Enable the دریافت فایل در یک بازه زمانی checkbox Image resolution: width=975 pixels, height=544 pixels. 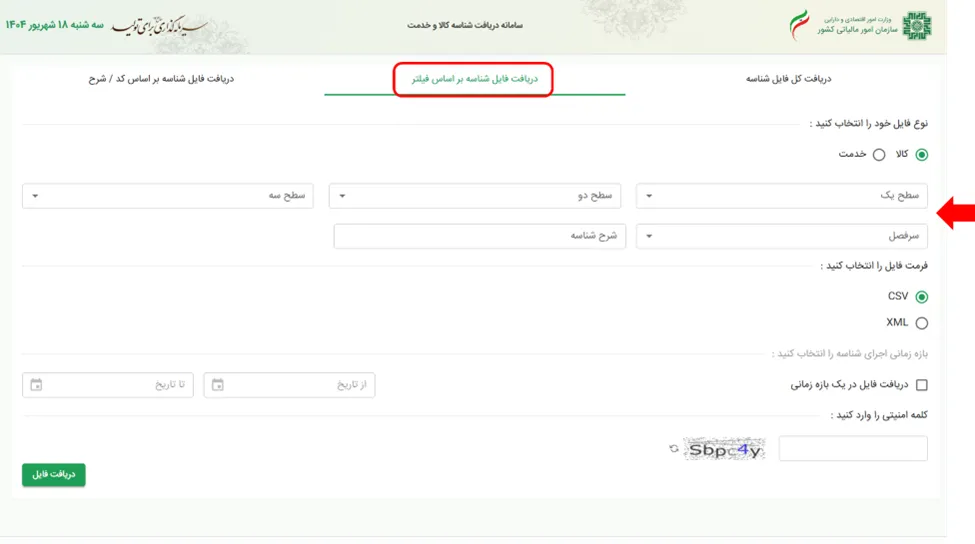point(922,385)
